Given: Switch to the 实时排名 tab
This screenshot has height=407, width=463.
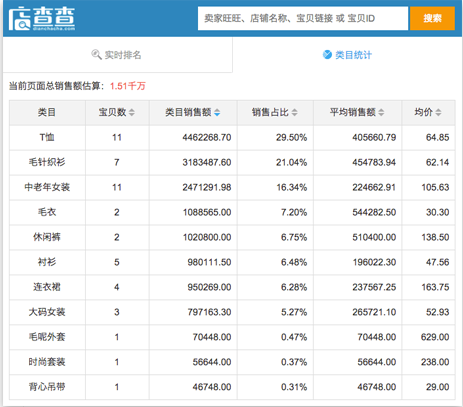Looking at the screenshot, I should (x=118, y=55).
